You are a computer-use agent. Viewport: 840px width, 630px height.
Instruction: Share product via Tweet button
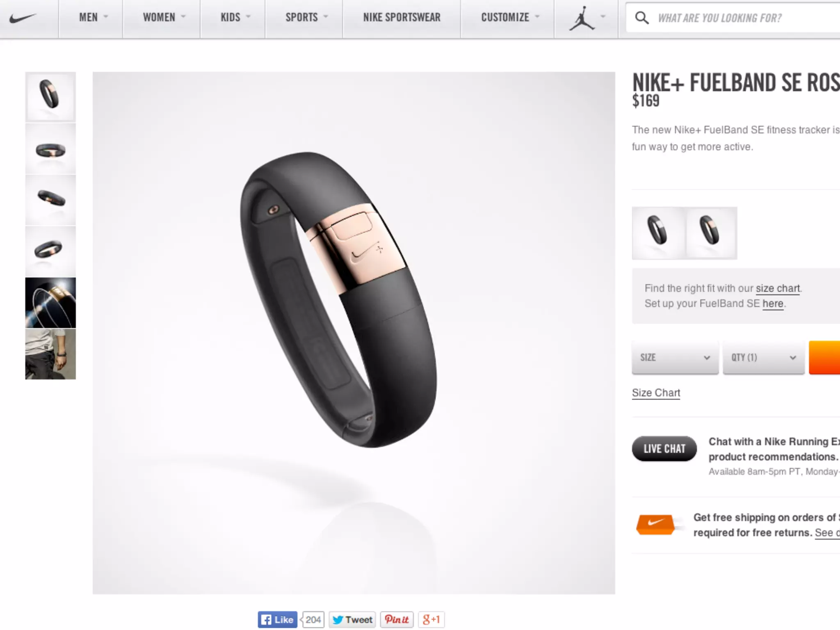click(352, 619)
